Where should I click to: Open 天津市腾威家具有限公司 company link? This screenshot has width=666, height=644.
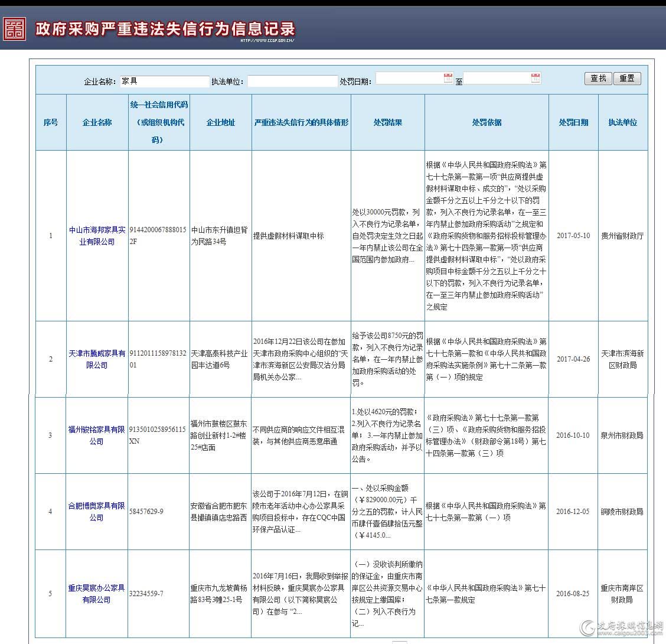[x=97, y=359]
